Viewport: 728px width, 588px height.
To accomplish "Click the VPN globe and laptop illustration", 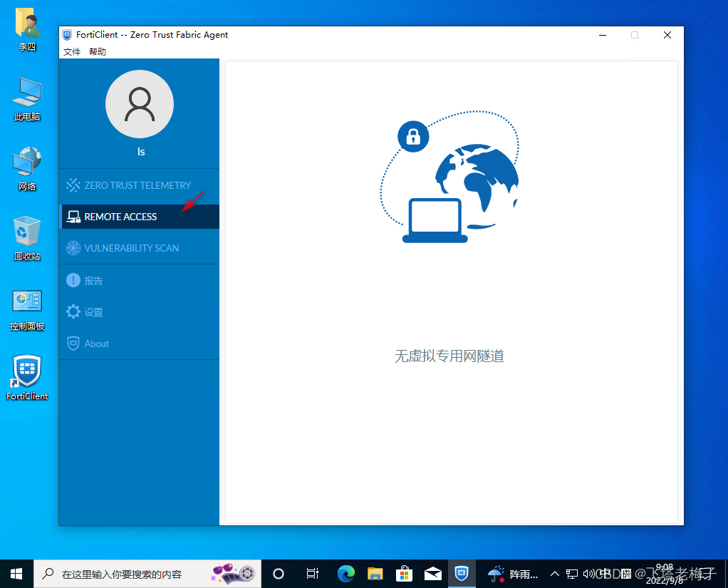I will pyautogui.click(x=449, y=177).
